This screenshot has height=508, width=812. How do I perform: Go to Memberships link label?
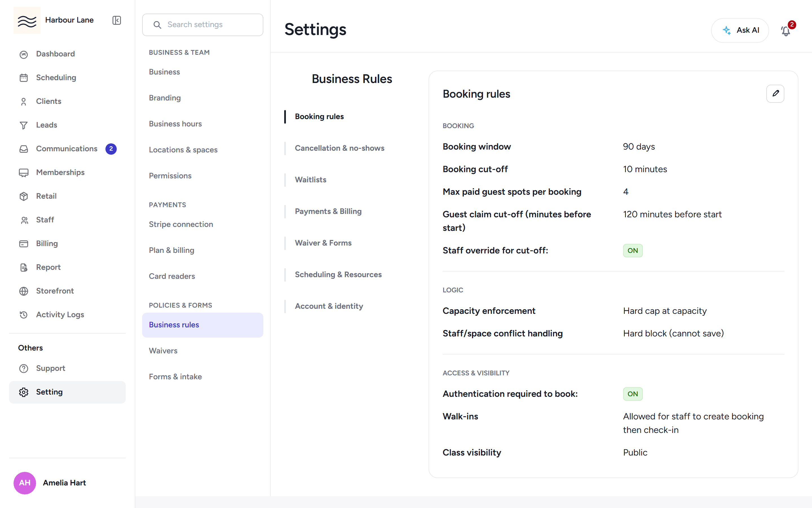60,172
